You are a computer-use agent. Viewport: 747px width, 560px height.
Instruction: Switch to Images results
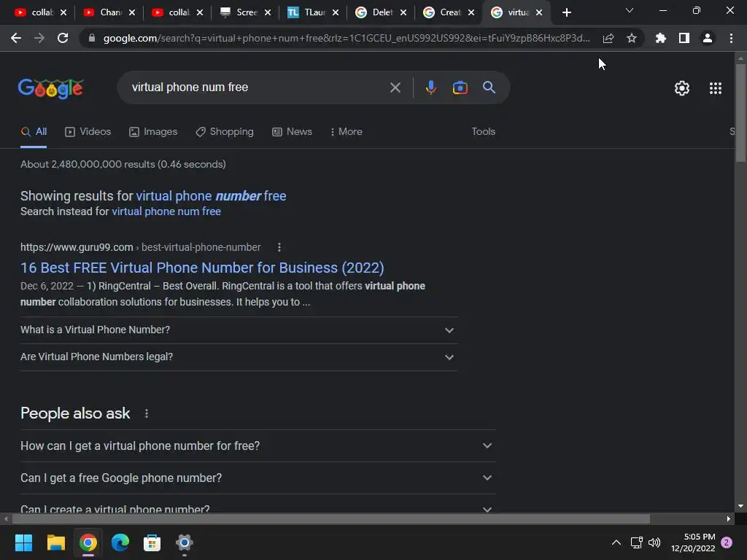point(153,132)
